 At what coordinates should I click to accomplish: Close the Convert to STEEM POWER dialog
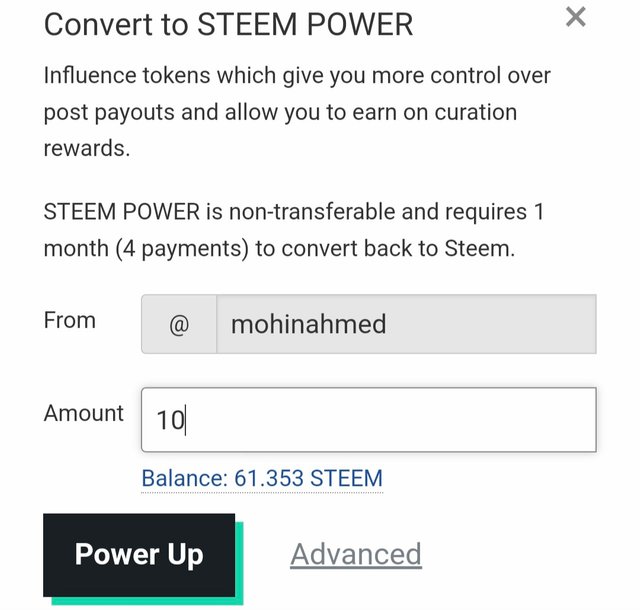(x=575, y=17)
